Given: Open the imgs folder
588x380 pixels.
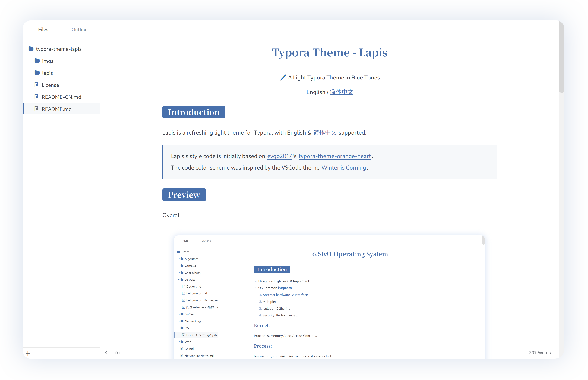Looking at the screenshot, I should [x=47, y=61].
